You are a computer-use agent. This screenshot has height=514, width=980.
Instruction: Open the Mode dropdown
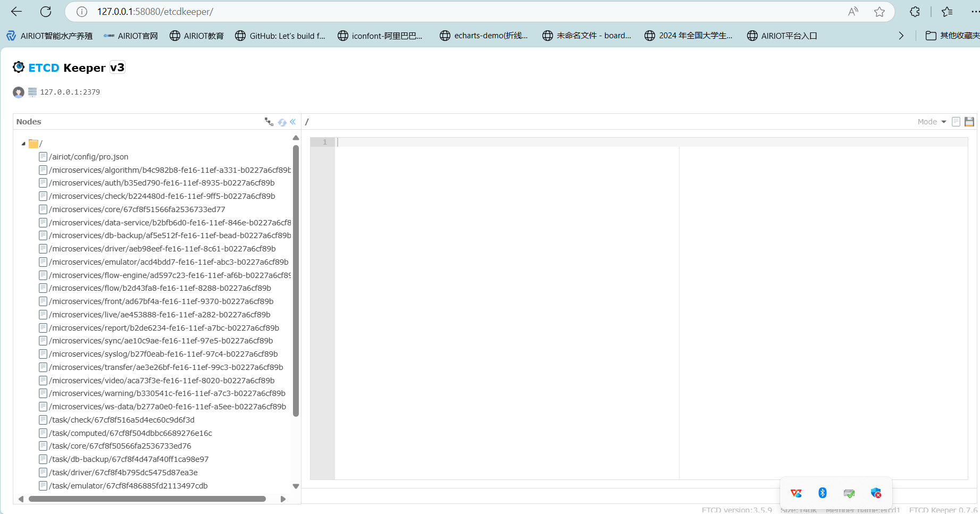pos(932,122)
